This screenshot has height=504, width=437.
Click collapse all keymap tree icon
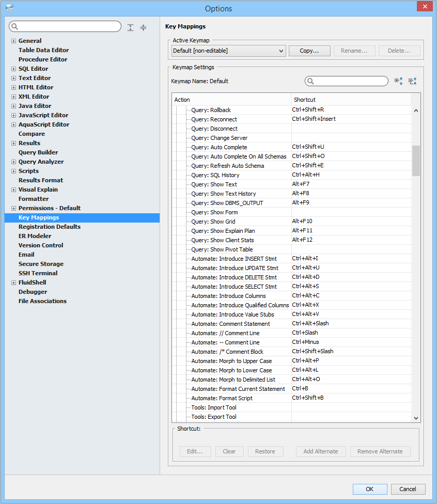click(x=413, y=81)
